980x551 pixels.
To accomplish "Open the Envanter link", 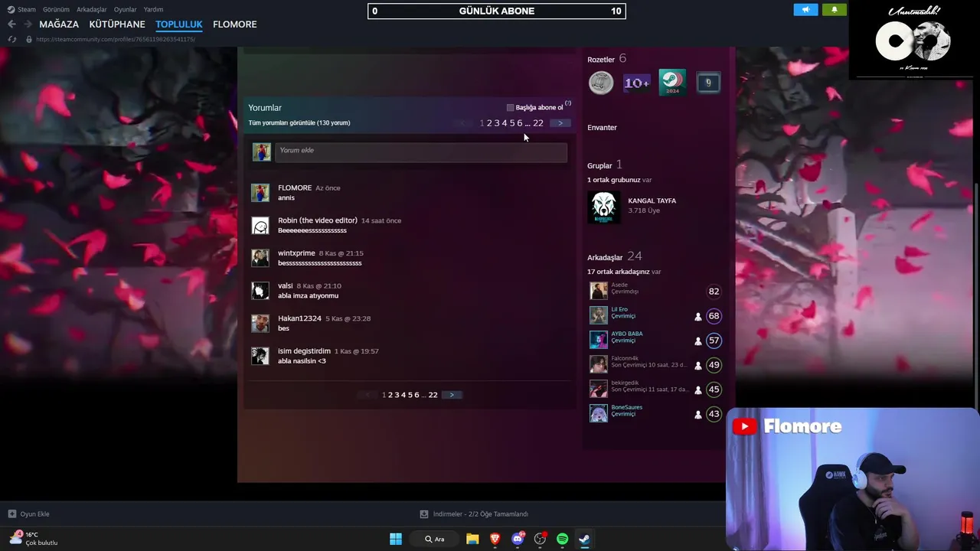I will coord(602,128).
